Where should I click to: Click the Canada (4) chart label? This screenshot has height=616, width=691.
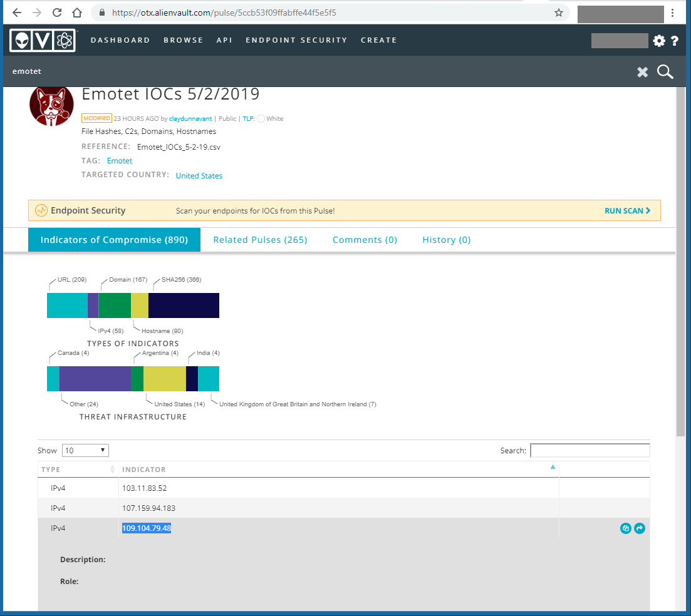pyautogui.click(x=73, y=353)
